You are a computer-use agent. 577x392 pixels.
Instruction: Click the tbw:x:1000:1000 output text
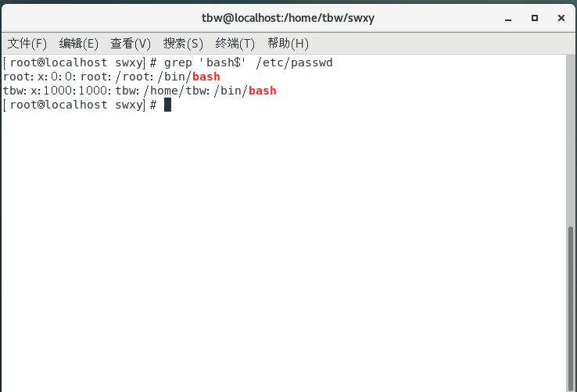pyautogui.click(x=56, y=91)
